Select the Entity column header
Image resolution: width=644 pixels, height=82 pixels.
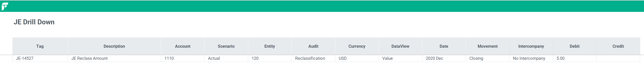point(269,46)
